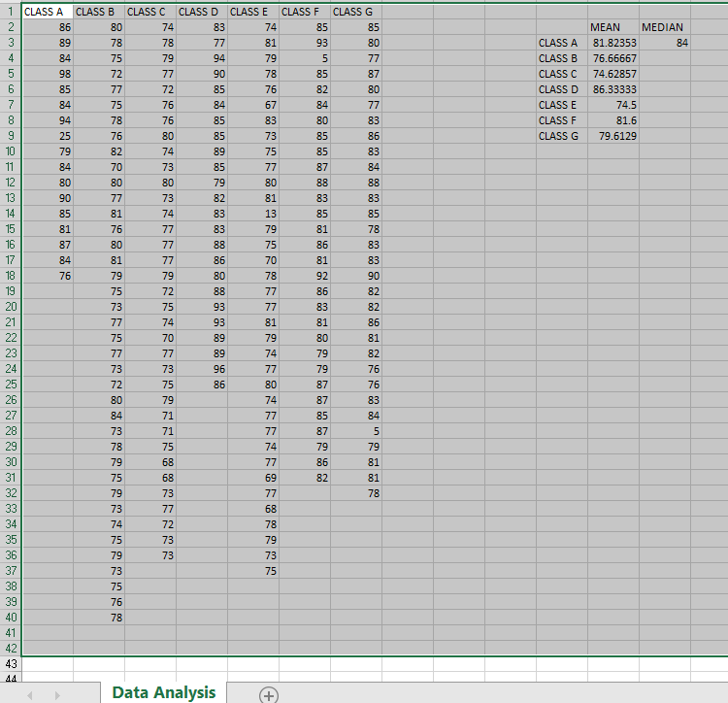
Task: Click the previous sheet navigation arrow
Action: (x=30, y=695)
